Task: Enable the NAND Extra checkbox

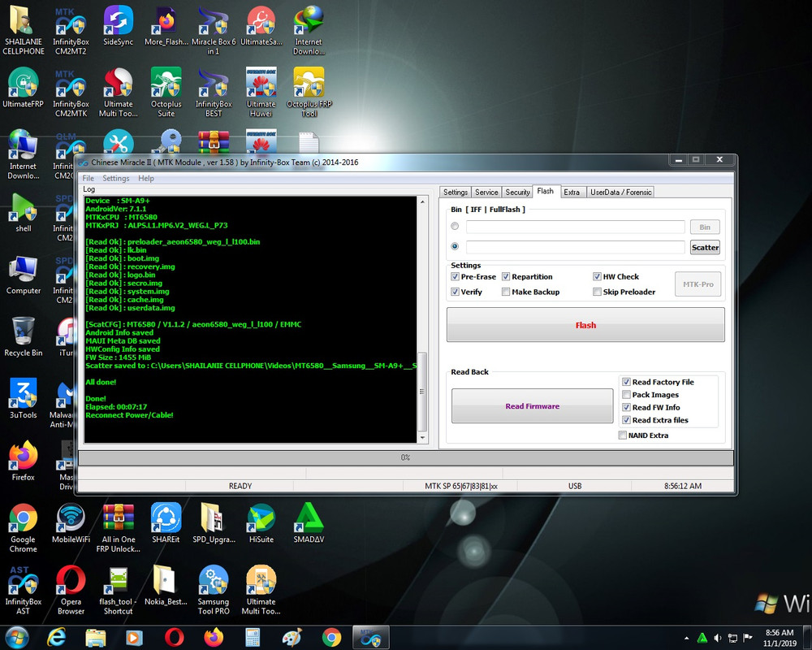Action: pos(623,435)
